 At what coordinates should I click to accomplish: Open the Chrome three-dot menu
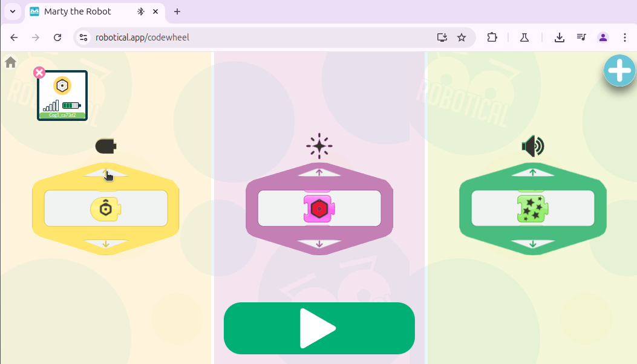click(x=625, y=37)
